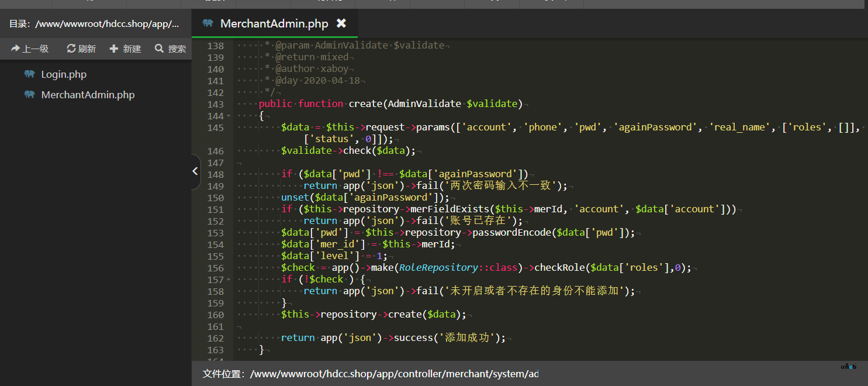The image size is (868, 386).
Task: Click the Login.php file icon
Action: (30, 74)
